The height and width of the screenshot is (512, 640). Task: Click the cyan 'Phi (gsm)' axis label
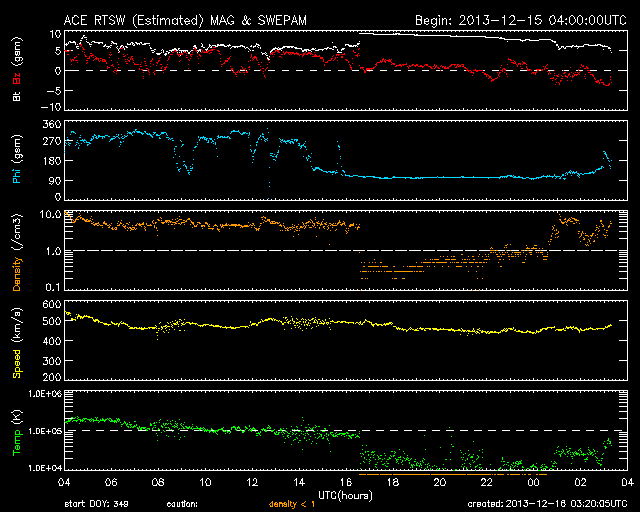click(17, 160)
